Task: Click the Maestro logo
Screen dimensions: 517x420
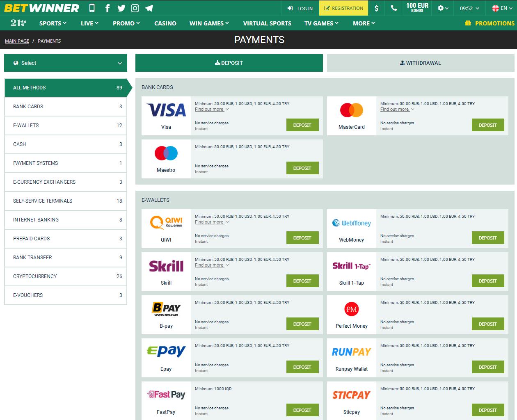Action: point(166,153)
